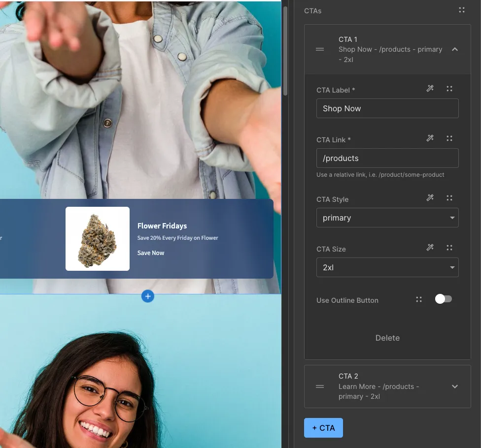This screenshot has height=448, width=481.
Task: Click the magic wand icon beside CTA Label
Action: [430, 89]
